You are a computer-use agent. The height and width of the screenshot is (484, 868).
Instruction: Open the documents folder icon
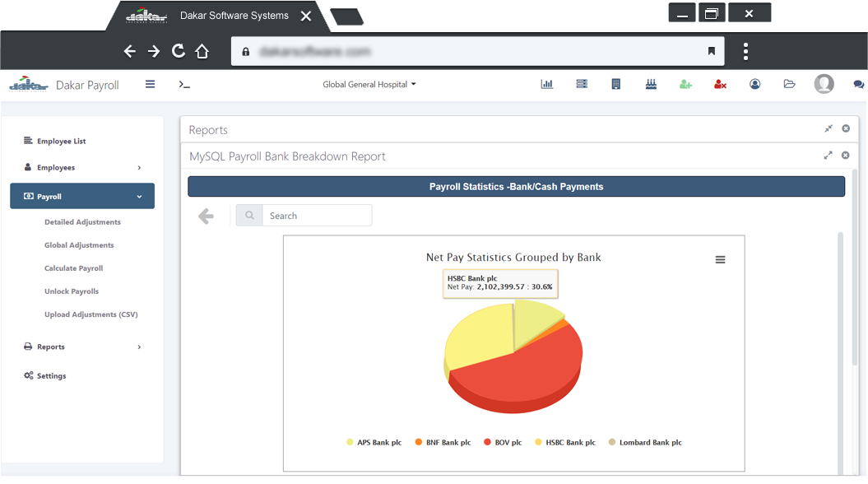point(789,83)
